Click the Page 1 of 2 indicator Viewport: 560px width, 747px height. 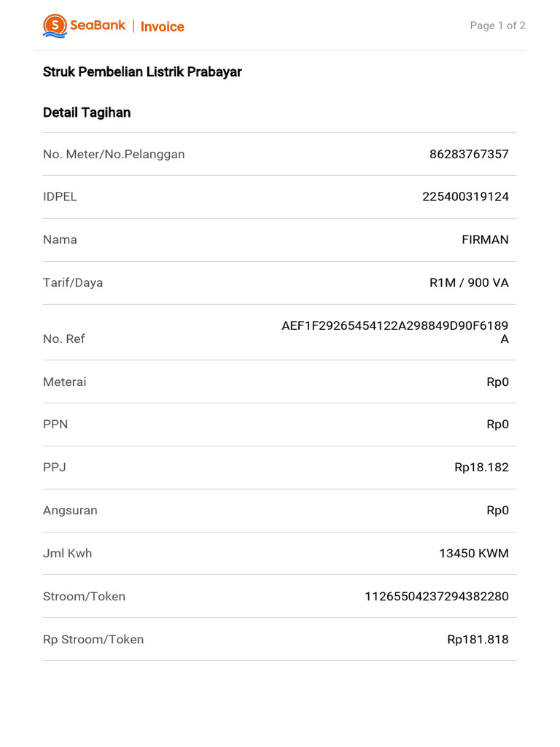click(497, 26)
